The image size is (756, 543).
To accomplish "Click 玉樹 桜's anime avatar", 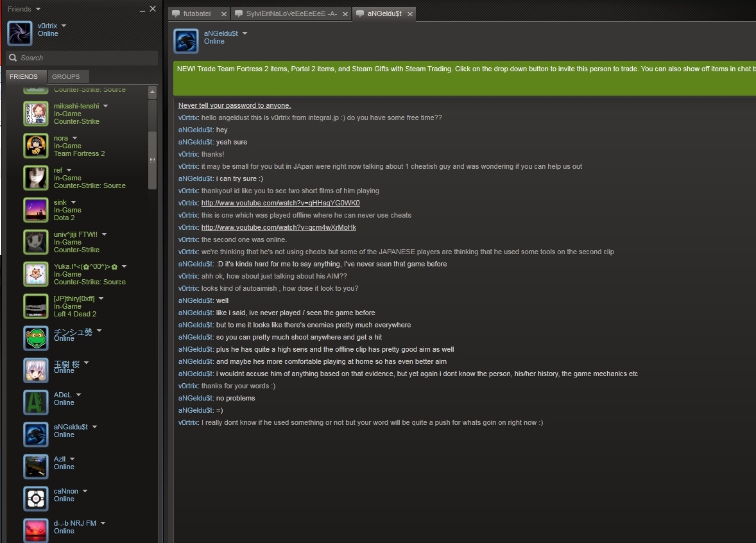I will click(x=36, y=370).
